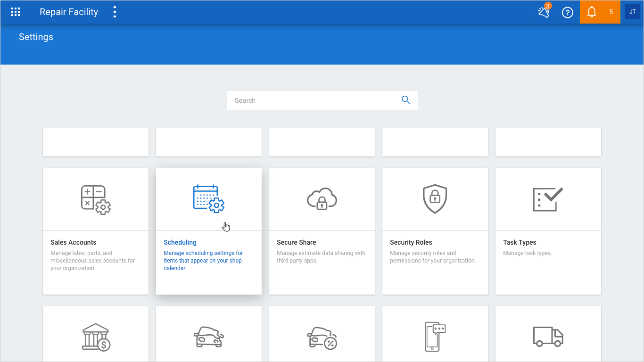Click the search magnifier icon
This screenshot has height=362, width=644.
pos(406,100)
